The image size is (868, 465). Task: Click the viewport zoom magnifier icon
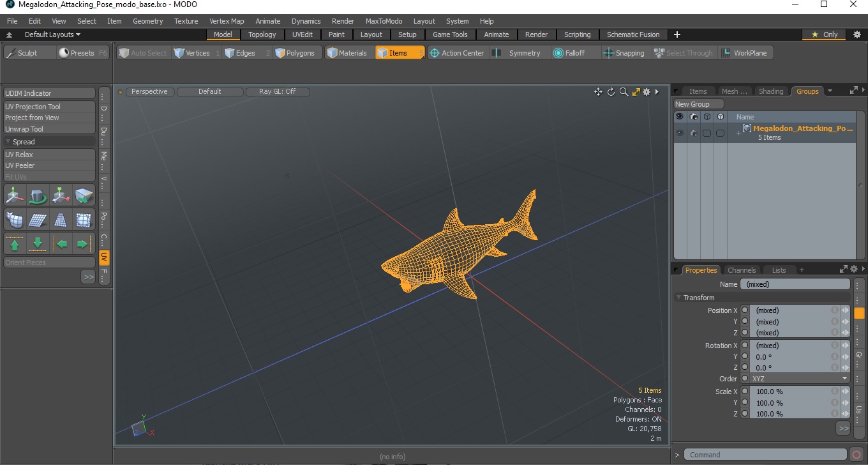click(624, 92)
